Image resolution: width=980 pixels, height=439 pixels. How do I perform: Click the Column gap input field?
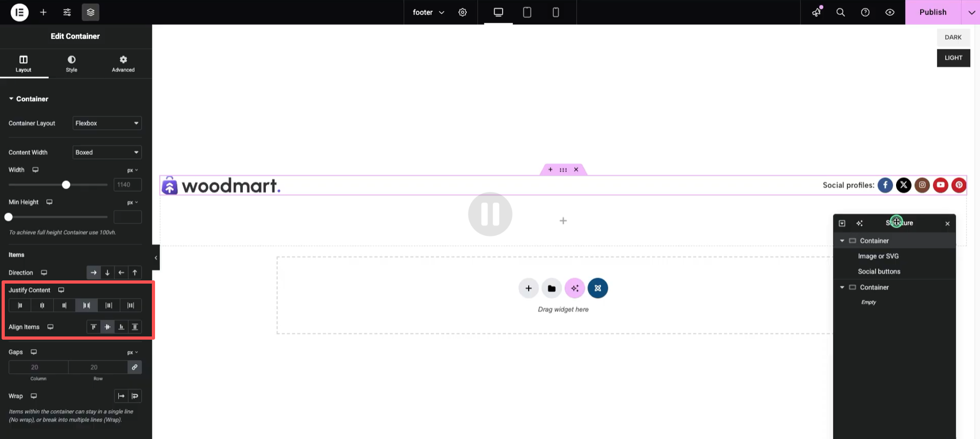(x=38, y=367)
